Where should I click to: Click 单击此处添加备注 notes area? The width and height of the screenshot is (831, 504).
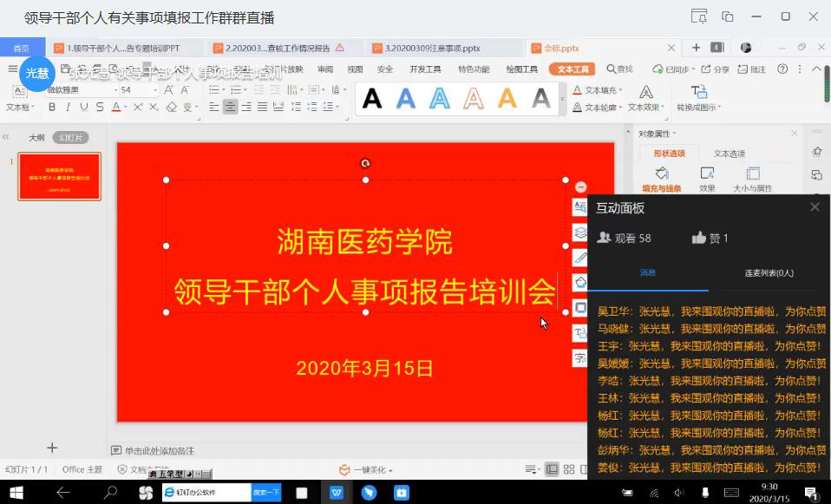click(x=160, y=451)
